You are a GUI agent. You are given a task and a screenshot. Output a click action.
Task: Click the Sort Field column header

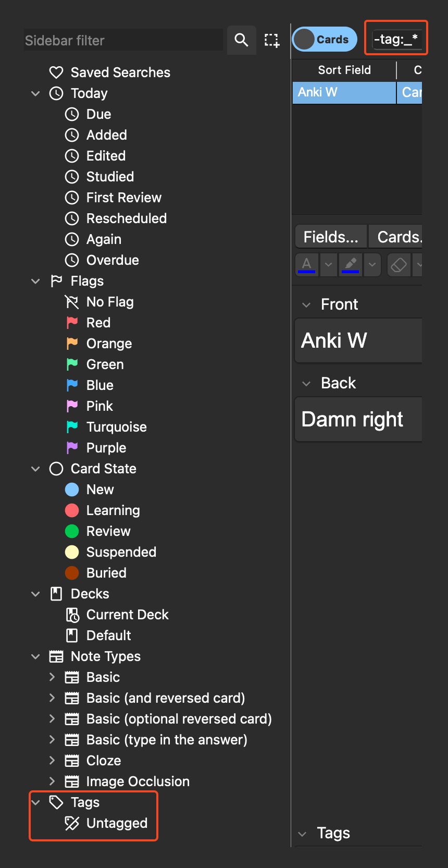coord(344,70)
